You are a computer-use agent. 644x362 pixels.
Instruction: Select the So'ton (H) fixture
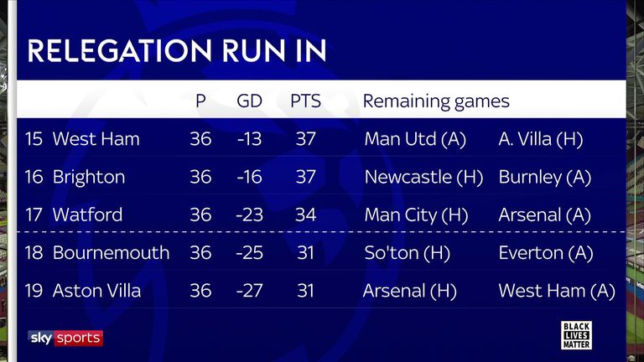tap(408, 252)
